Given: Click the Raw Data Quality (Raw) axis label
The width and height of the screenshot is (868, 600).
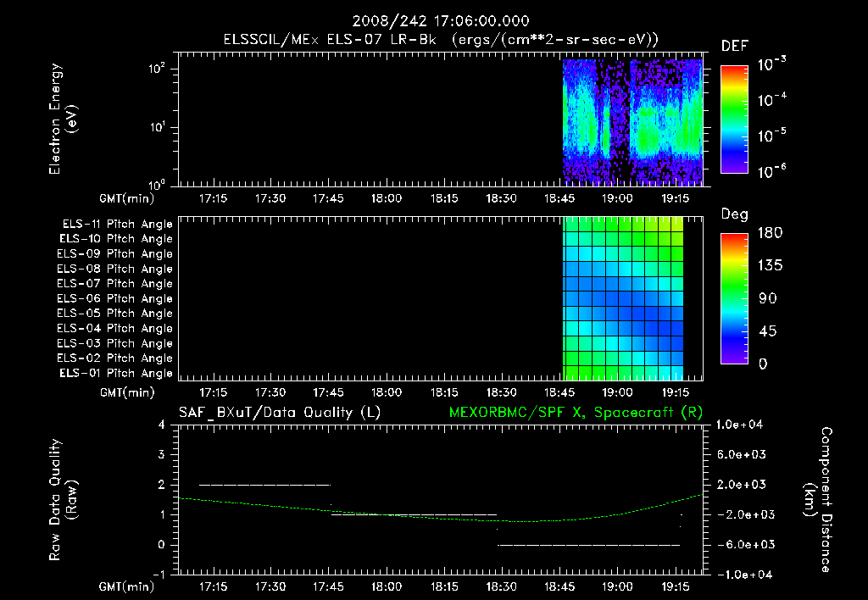Looking at the screenshot, I should click(x=63, y=500).
